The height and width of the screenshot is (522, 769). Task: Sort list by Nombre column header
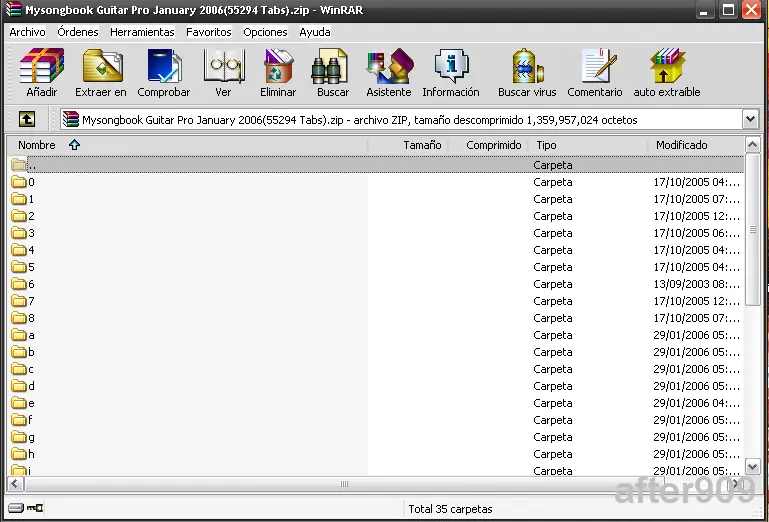coord(187,145)
